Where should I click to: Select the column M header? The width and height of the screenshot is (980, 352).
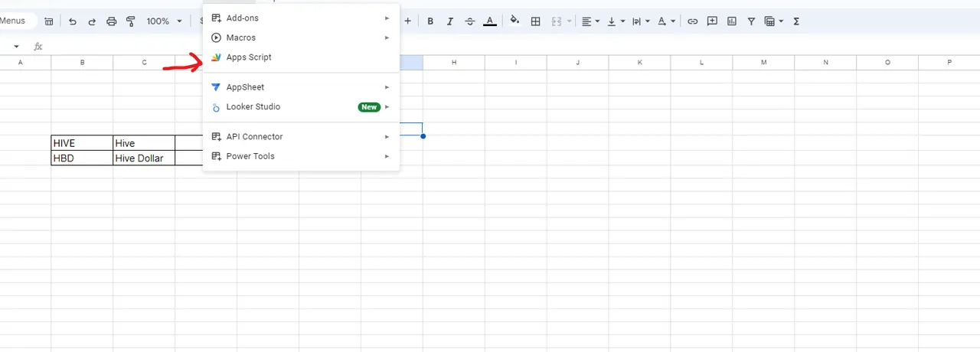tap(763, 62)
